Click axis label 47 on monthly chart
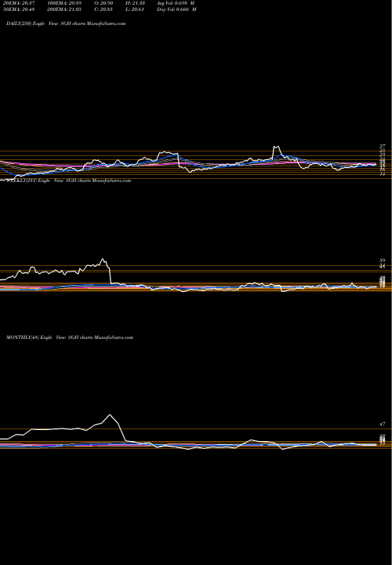The width and height of the screenshot is (392, 565). coord(383,425)
